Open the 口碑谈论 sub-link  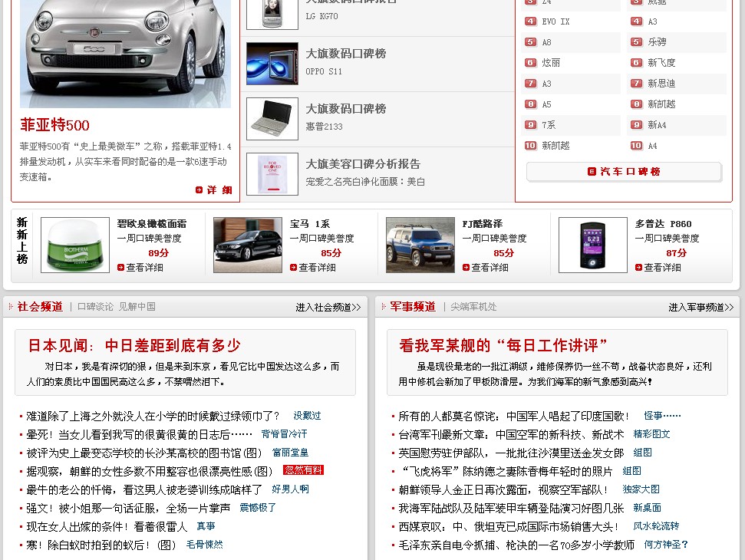click(x=95, y=307)
